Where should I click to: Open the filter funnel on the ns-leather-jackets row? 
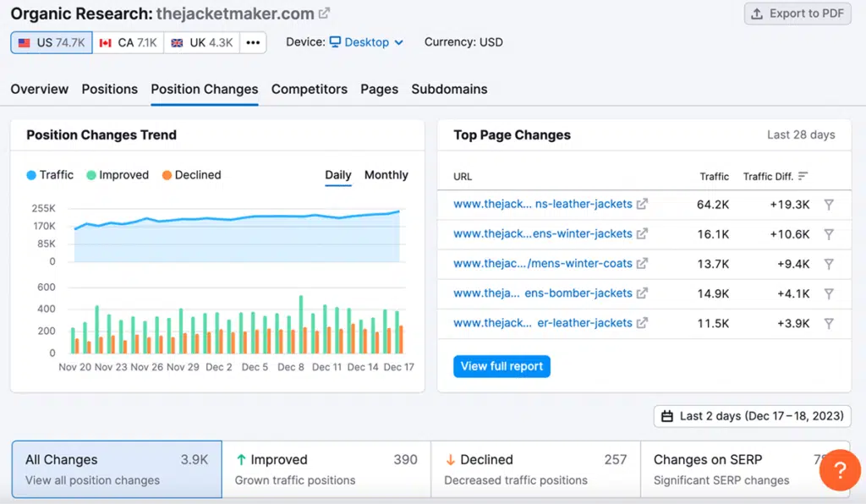click(830, 204)
